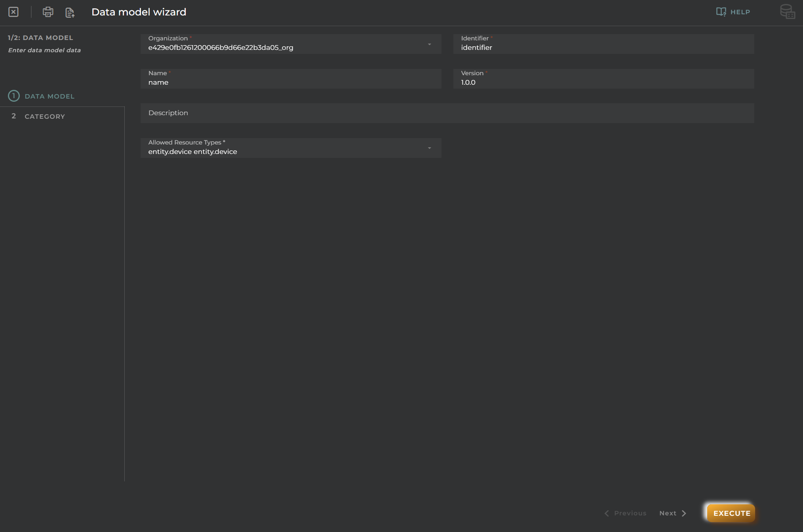Image resolution: width=803 pixels, height=532 pixels.
Task: Close the Data model wizard
Action: click(x=13, y=12)
